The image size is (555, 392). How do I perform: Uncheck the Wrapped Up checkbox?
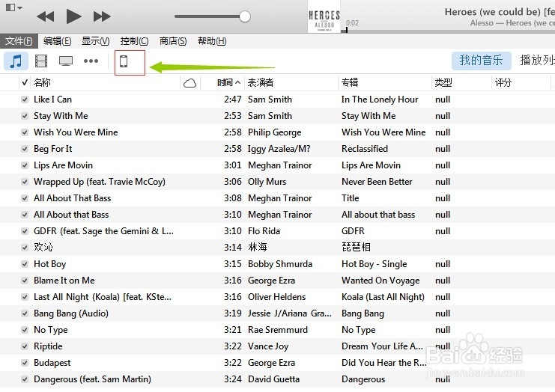(x=25, y=182)
